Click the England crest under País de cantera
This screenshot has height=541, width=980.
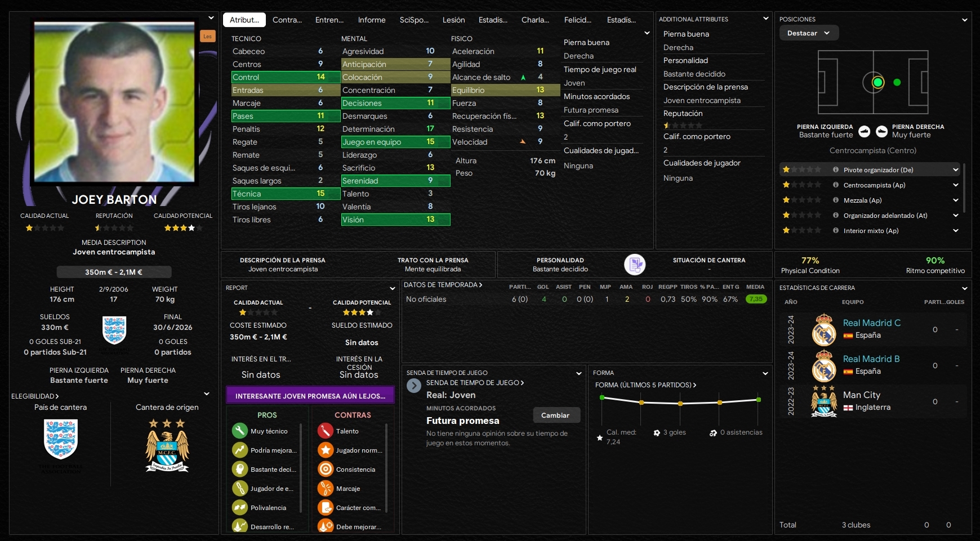click(x=60, y=439)
